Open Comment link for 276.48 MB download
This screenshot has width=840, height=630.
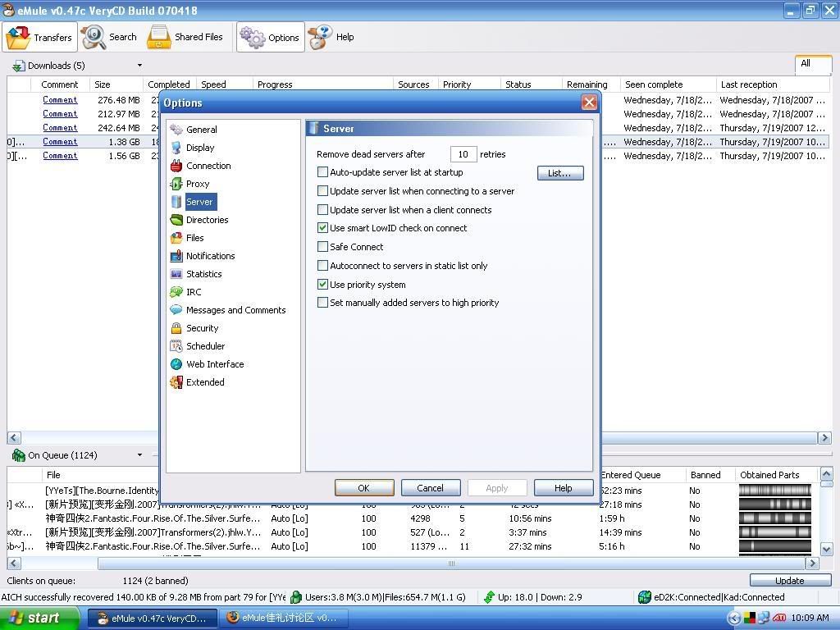coord(60,99)
